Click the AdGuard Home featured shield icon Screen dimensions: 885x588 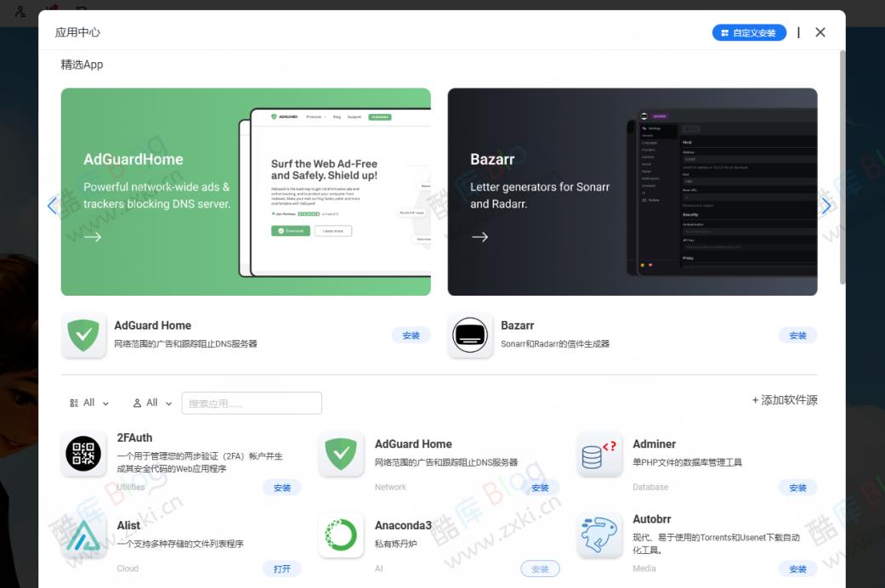click(84, 335)
